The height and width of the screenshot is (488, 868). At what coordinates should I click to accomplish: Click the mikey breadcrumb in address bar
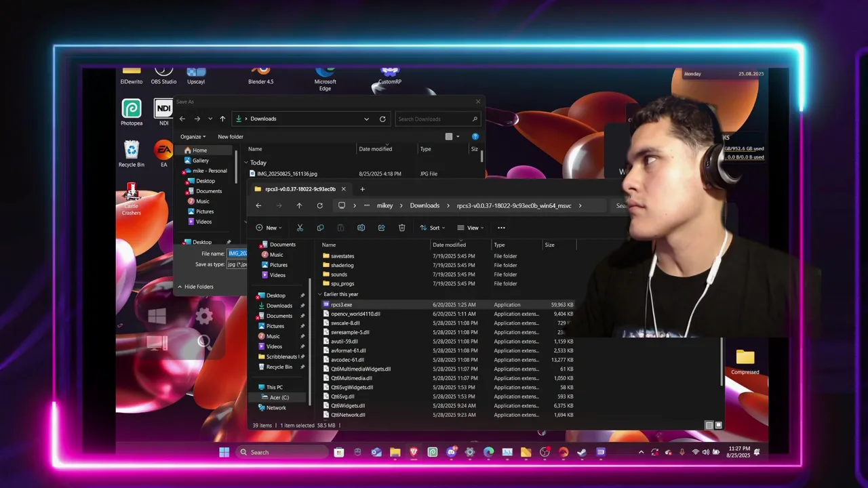click(384, 205)
